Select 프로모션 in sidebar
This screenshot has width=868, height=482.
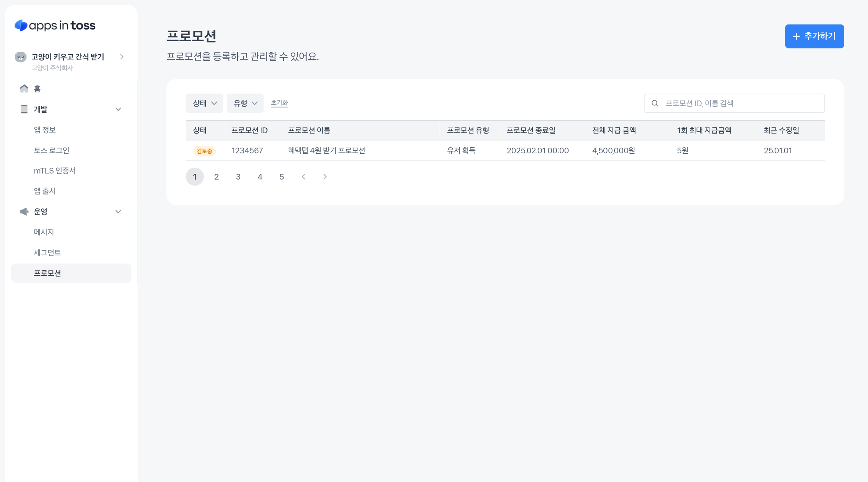click(x=71, y=273)
